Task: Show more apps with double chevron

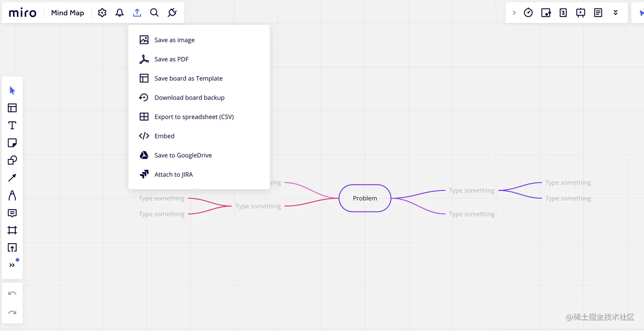Action: tap(615, 13)
